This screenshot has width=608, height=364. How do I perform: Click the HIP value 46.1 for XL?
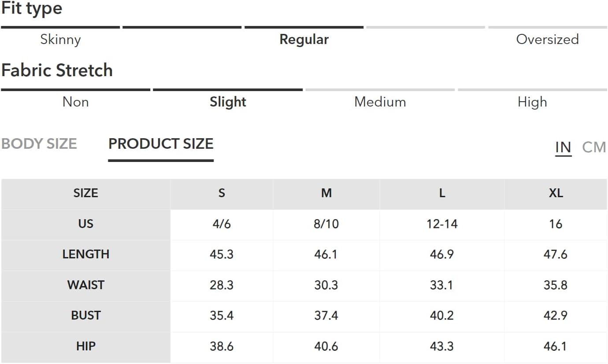click(556, 346)
